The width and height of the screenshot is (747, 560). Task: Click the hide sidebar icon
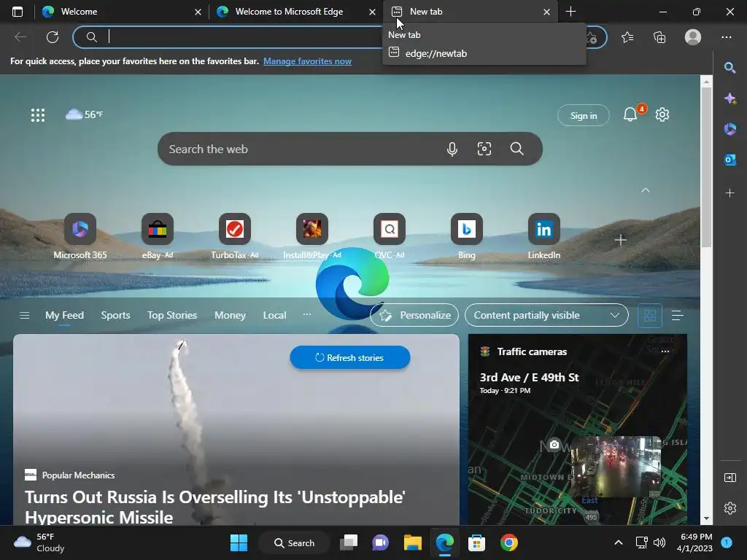pyautogui.click(x=729, y=478)
